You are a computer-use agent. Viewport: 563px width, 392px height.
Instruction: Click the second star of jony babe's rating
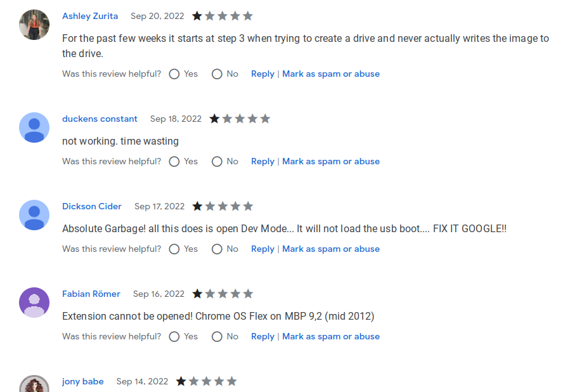193,381
